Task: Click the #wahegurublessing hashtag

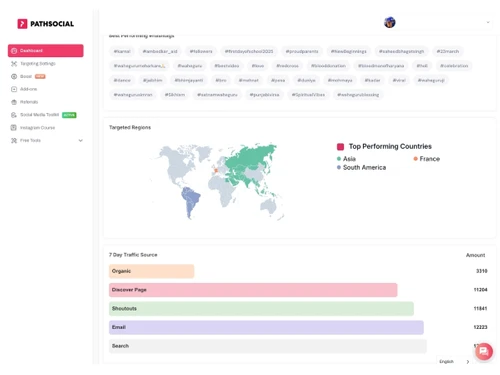Action: tap(358, 95)
